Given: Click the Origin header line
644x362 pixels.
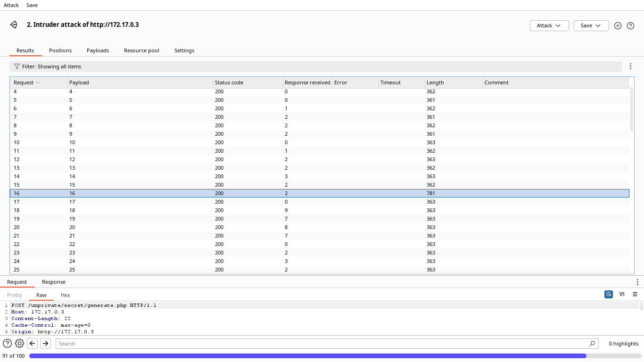Looking at the screenshot, I should click(52, 332).
